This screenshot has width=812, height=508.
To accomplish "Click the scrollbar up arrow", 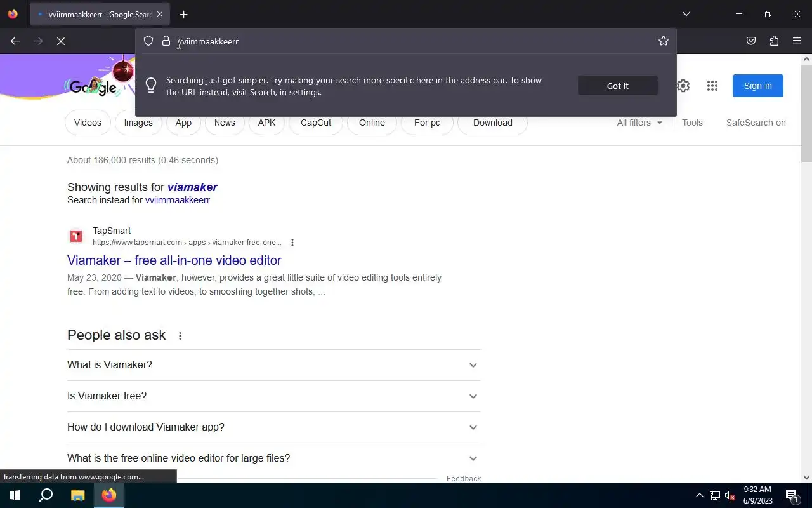I will [x=806, y=59].
